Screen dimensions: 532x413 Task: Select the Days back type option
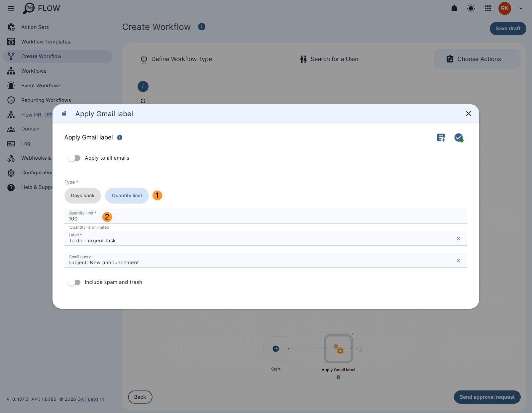tap(82, 196)
